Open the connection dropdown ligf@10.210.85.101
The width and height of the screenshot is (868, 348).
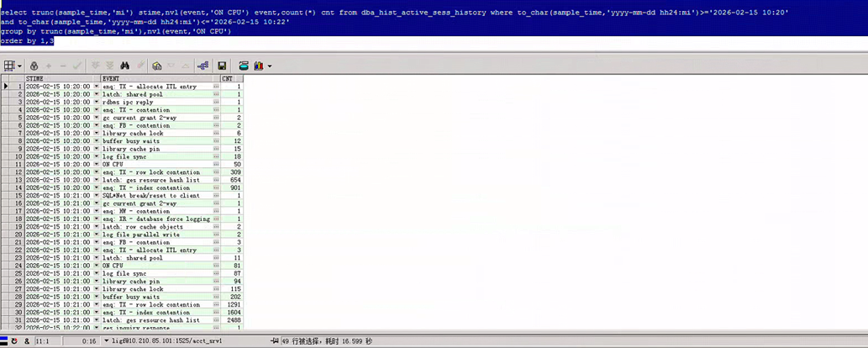(x=106, y=340)
